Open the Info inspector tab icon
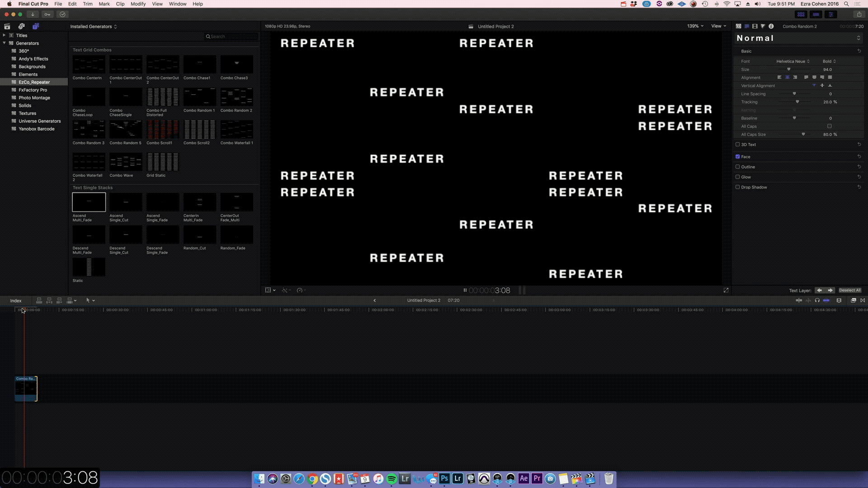868x488 pixels. pyautogui.click(x=771, y=26)
